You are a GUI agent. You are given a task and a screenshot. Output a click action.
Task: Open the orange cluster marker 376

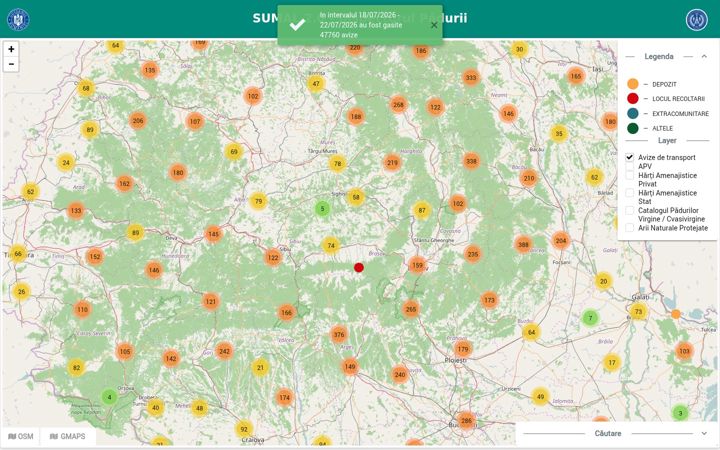339,334
